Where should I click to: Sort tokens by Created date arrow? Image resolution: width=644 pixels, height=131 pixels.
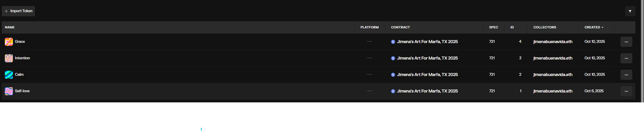pyautogui.click(x=603, y=27)
